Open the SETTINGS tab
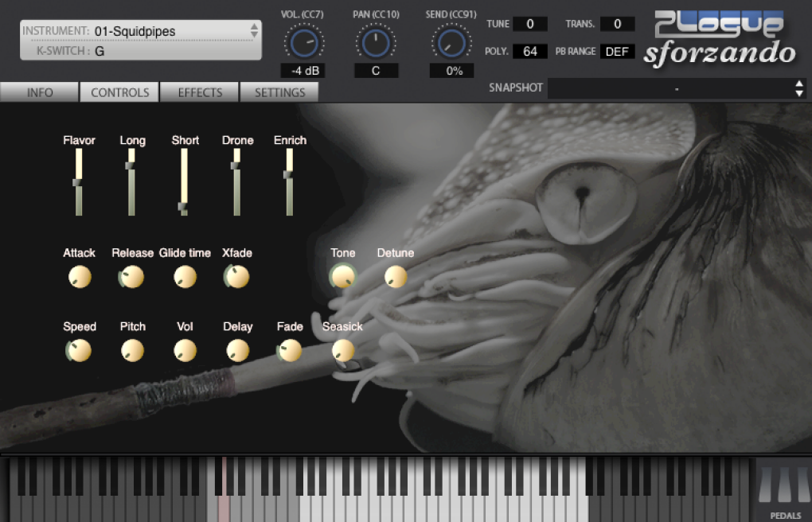The image size is (812, 522). 279,92
